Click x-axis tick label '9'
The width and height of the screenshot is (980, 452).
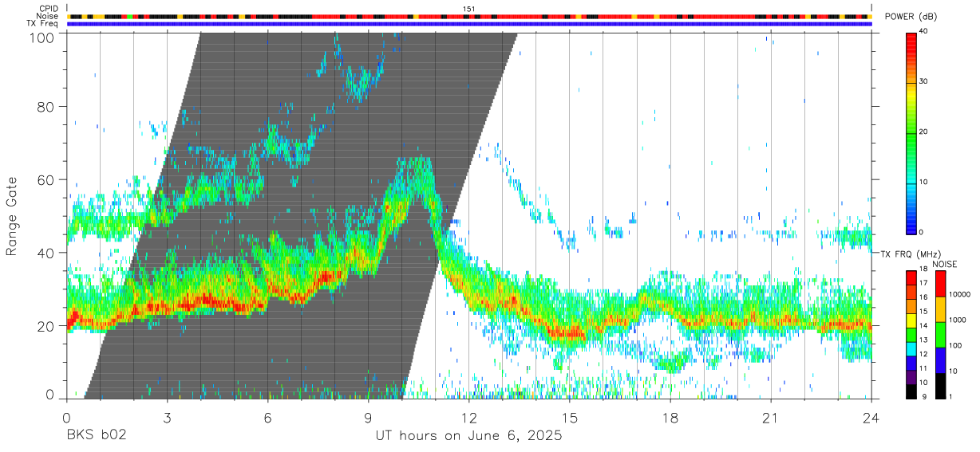[x=368, y=419]
